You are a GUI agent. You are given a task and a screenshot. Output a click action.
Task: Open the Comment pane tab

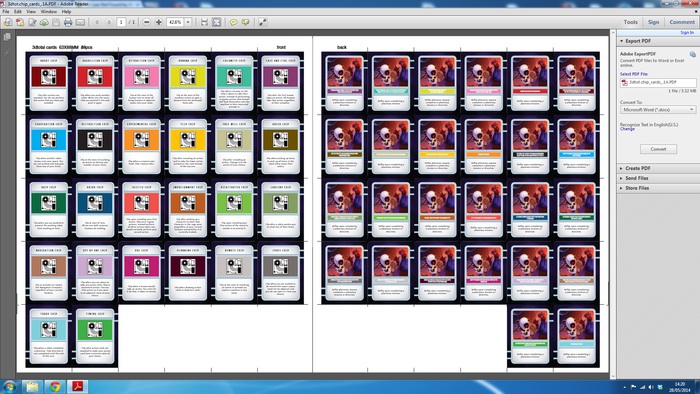click(682, 22)
